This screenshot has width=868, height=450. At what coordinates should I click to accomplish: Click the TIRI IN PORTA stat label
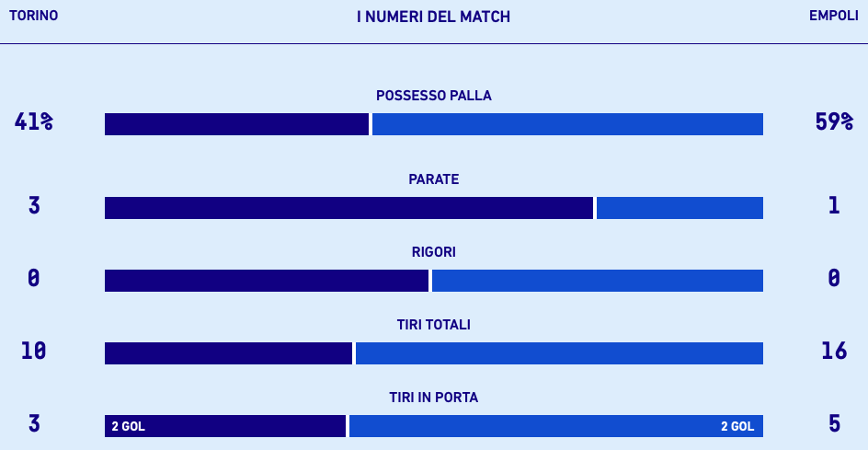[434, 398]
